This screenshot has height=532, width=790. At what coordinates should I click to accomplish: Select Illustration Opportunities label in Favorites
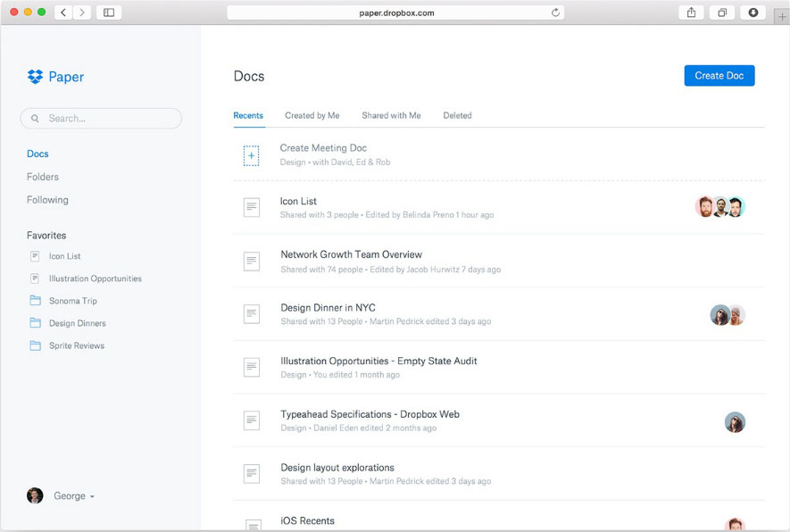(x=96, y=278)
